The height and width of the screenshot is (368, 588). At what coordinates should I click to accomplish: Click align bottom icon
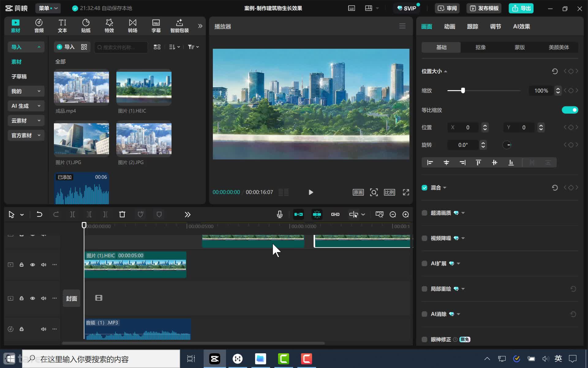[511, 163]
